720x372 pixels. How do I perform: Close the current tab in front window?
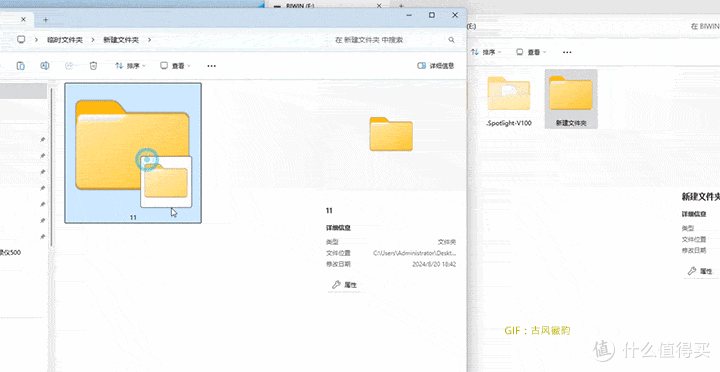point(23,19)
